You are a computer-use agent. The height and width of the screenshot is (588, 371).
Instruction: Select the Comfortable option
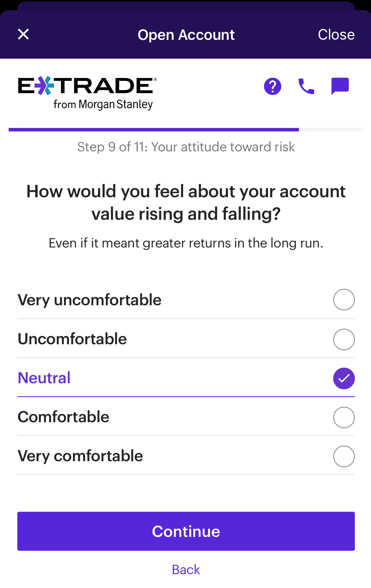(x=344, y=417)
